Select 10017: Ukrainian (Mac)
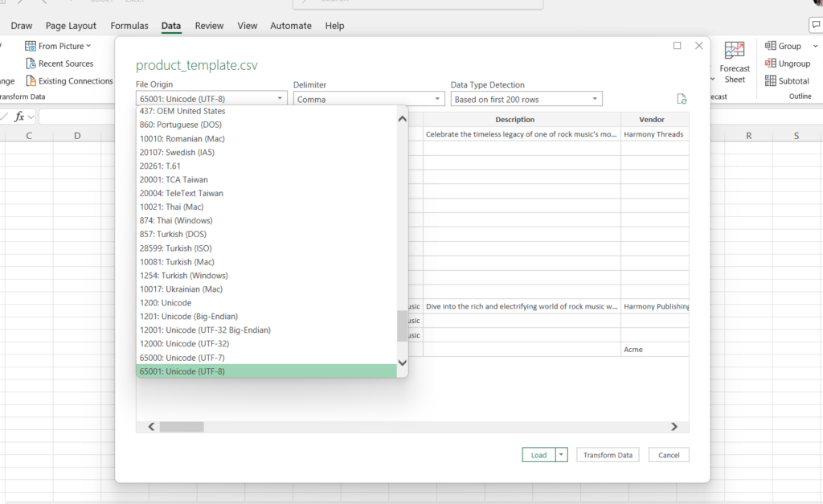Screen dimensions: 823x504 point(267,289)
